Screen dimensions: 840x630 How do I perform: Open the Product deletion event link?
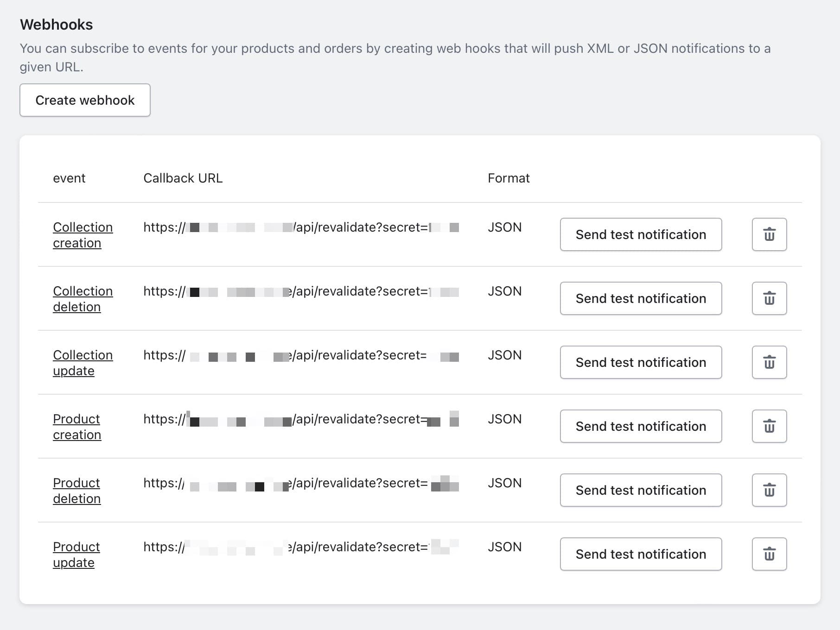[x=76, y=490]
